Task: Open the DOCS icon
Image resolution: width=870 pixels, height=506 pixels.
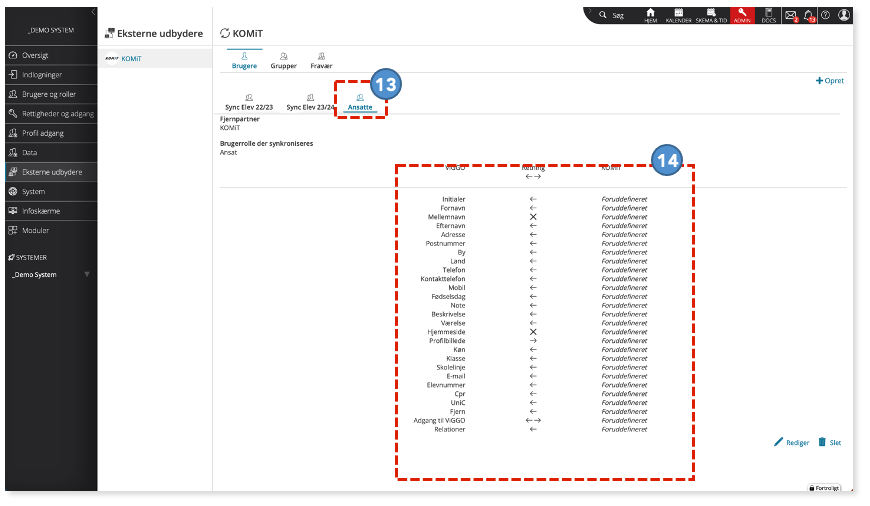Action: click(x=768, y=15)
